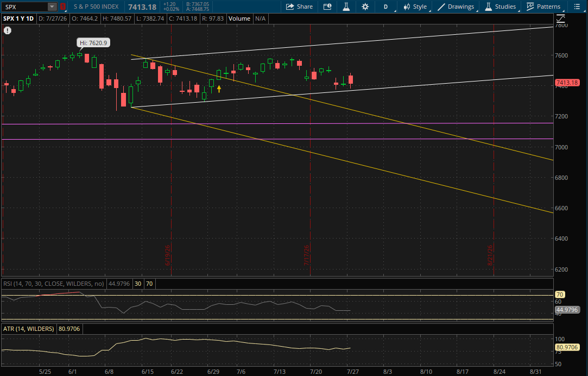Toggle the RSI overbought 70 level label

tap(149, 284)
